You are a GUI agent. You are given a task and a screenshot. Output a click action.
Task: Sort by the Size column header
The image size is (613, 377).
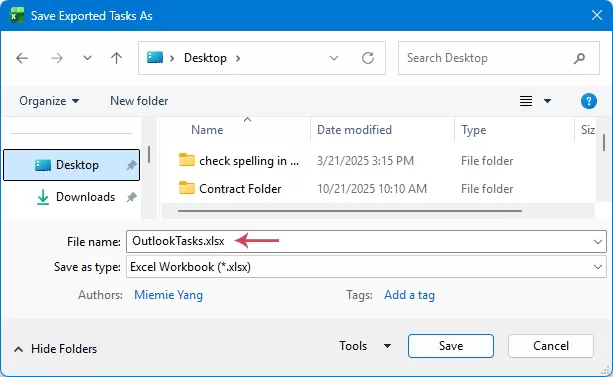point(588,130)
